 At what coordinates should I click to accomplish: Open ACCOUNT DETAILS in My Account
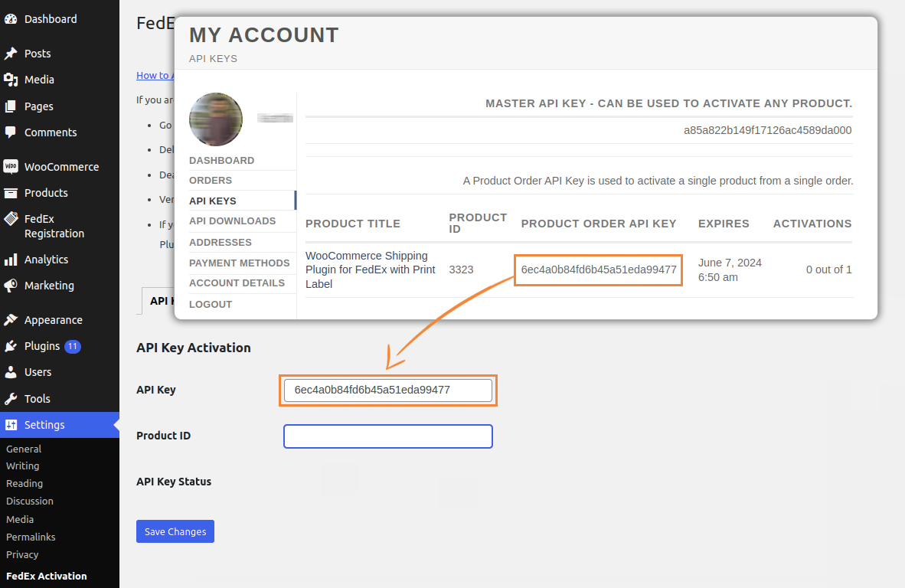coord(237,283)
